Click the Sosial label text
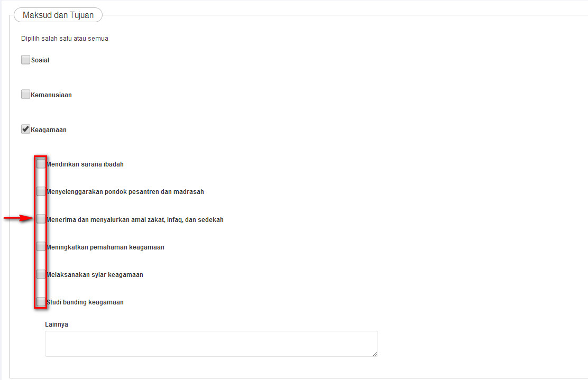This screenshot has height=380, width=588. click(x=40, y=60)
